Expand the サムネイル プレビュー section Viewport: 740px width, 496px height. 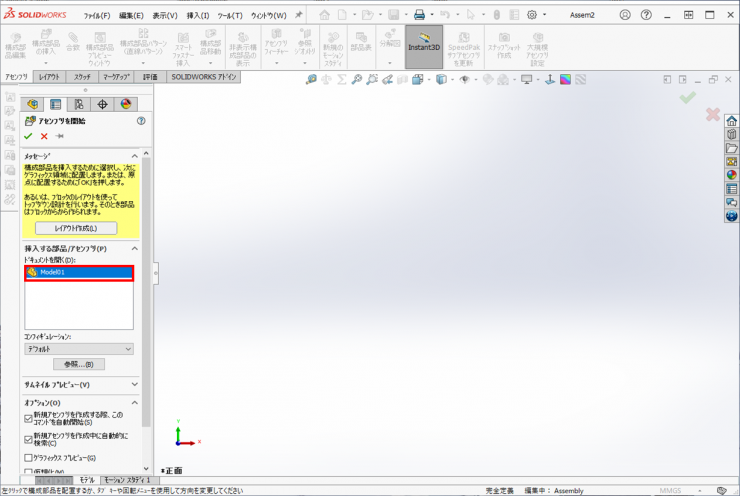(x=135, y=384)
